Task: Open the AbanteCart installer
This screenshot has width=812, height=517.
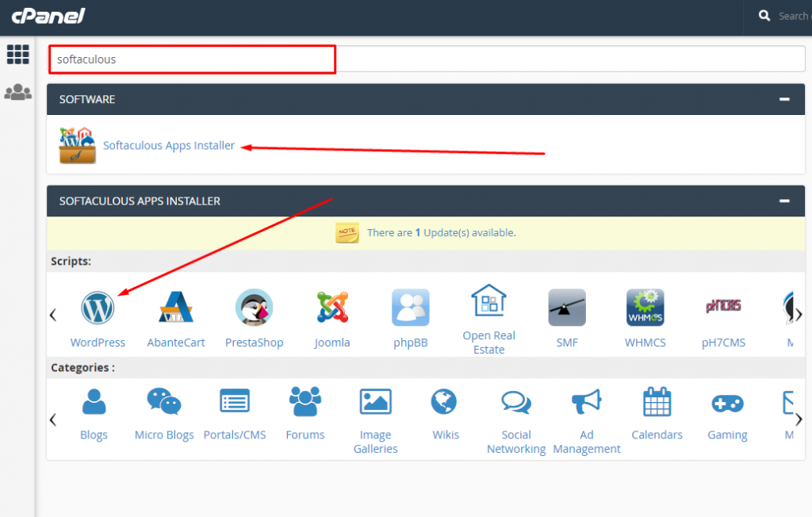Action: point(175,308)
